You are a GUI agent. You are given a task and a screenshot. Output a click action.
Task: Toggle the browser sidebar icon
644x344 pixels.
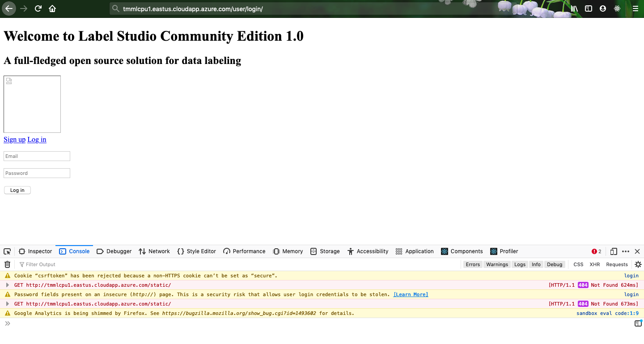(589, 8)
